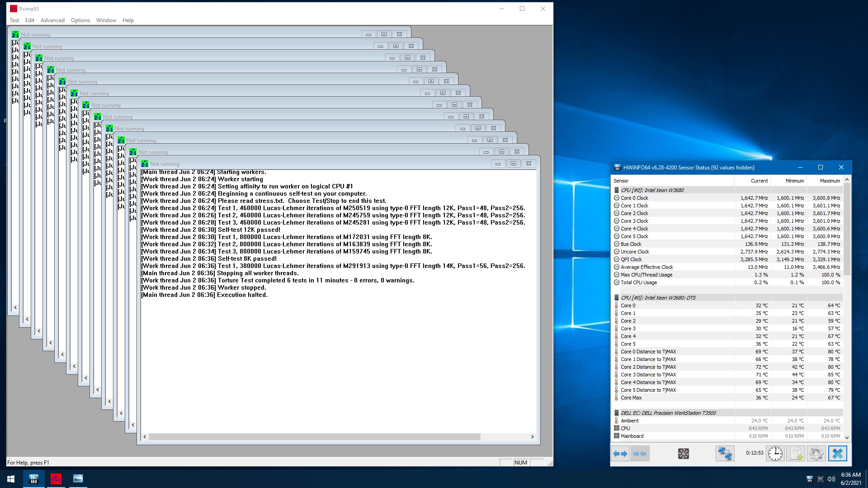Screen dimensions: 868x488
Task: Click topmost background 'Not running' worker title
Action: tap(35, 35)
